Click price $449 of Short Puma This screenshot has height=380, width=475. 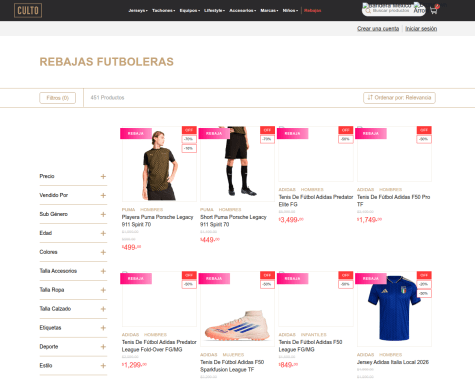(210, 240)
